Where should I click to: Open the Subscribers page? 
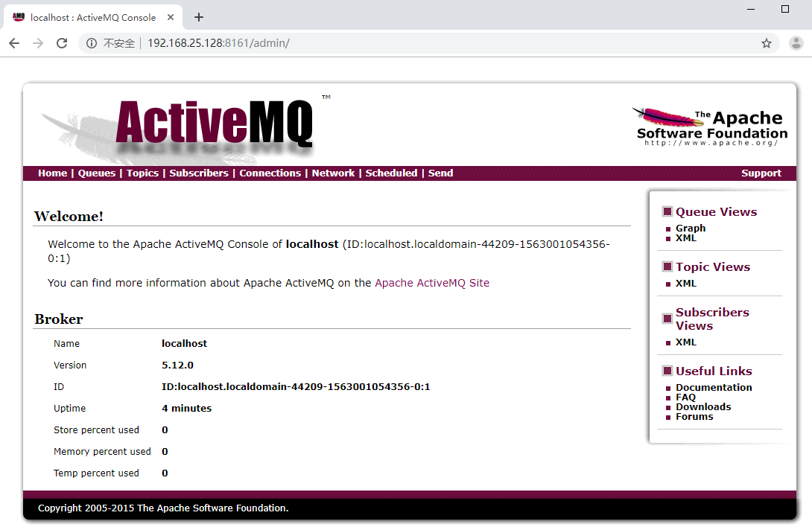199,173
